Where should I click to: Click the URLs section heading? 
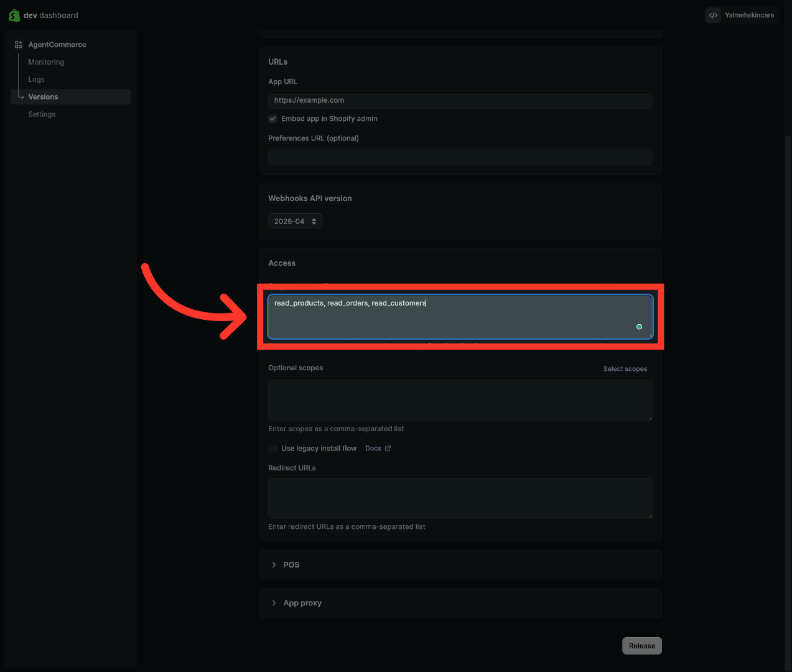(x=278, y=62)
